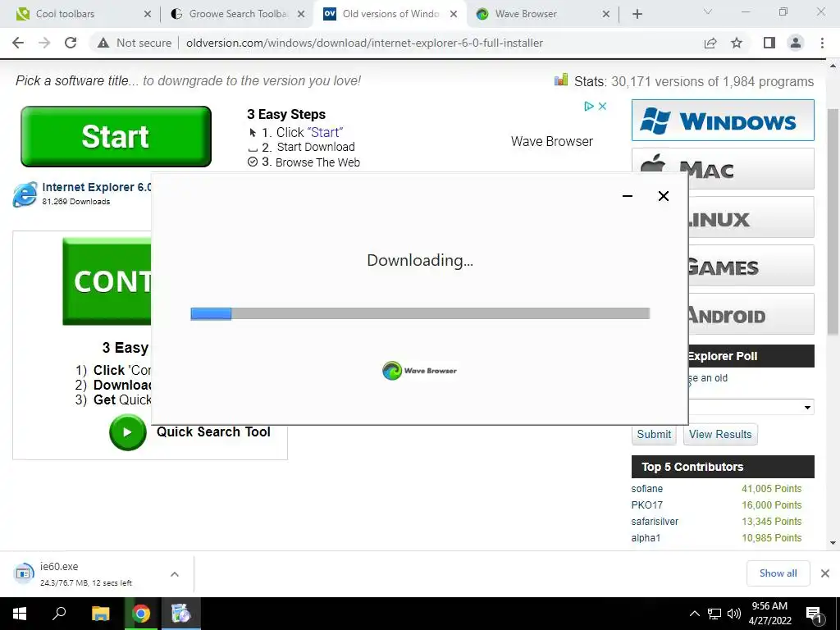Click the installer taskbar icon
The width and height of the screenshot is (840, 630).
tap(181, 614)
